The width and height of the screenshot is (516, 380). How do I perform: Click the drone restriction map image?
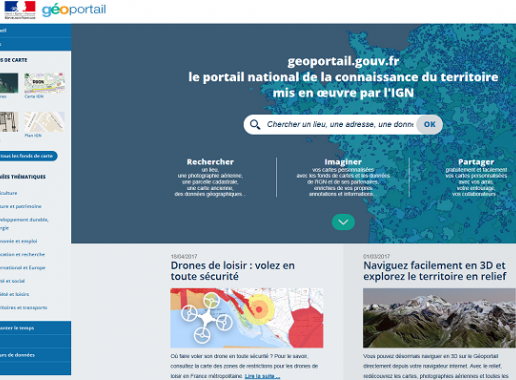(247, 318)
